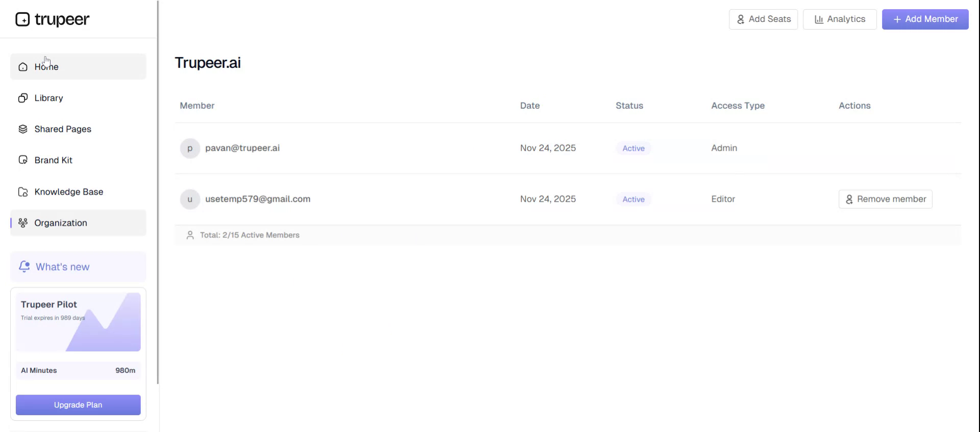Click the person icon in Add Seats
The height and width of the screenshot is (432, 980).
click(741, 19)
